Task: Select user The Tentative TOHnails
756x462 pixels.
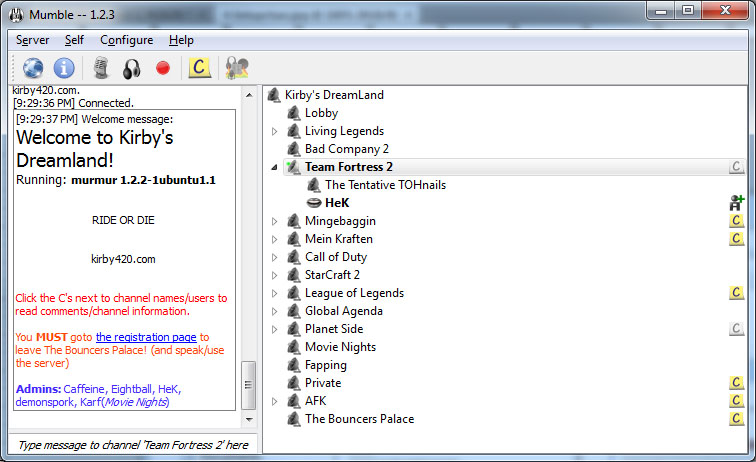Action: pos(385,185)
